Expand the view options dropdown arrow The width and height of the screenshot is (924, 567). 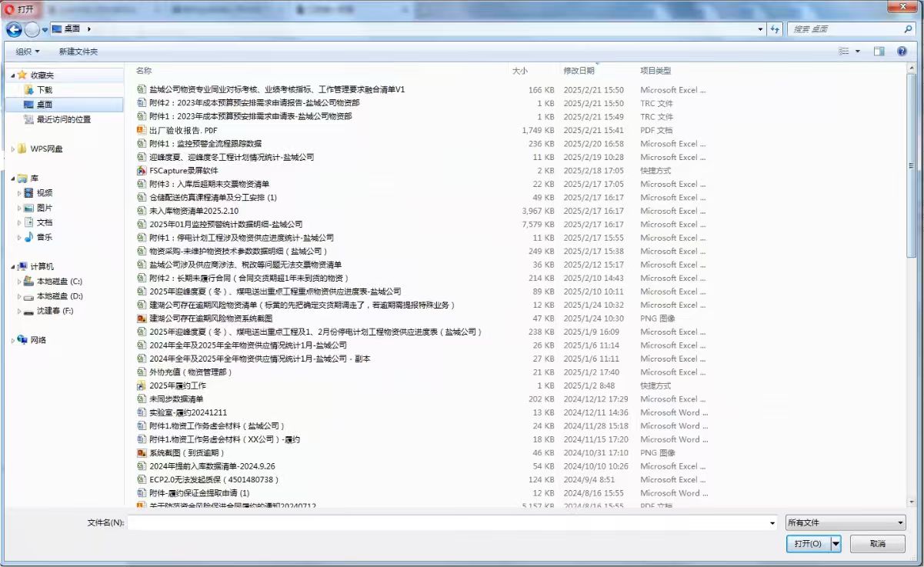(x=858, y=52)
